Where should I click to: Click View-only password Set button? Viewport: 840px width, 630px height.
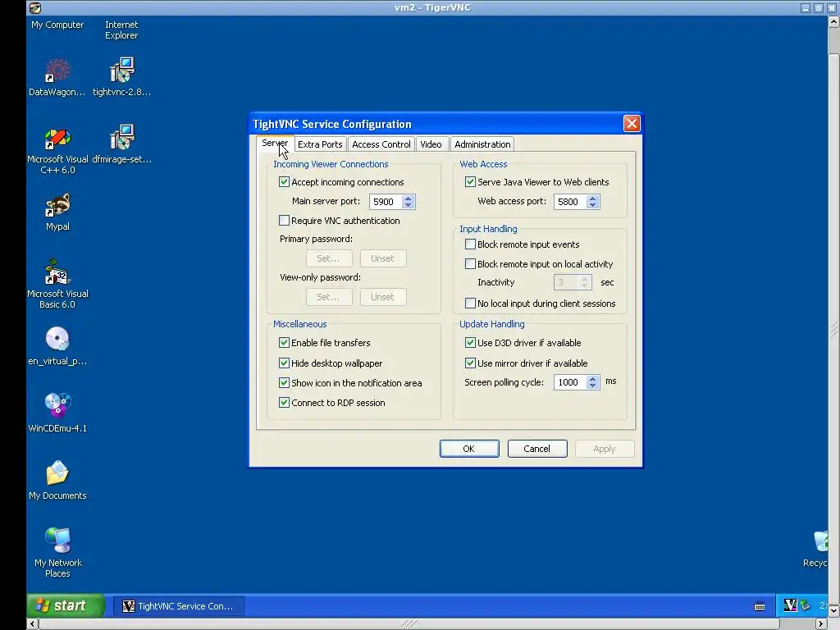coord(329,297)
